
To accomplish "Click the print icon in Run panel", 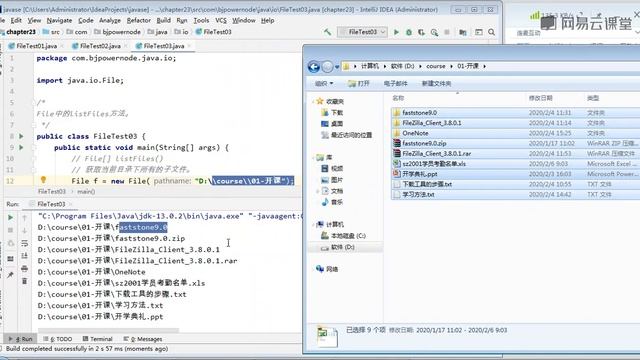I will 24,269.
